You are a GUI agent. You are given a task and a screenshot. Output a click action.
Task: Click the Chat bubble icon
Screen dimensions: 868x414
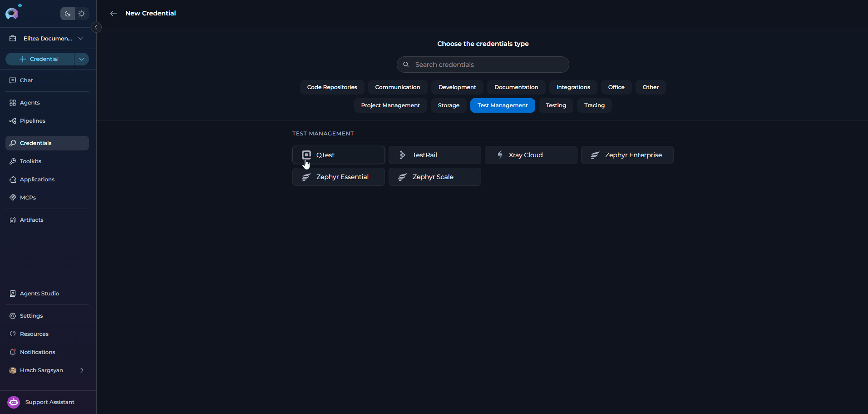point(13,80)
